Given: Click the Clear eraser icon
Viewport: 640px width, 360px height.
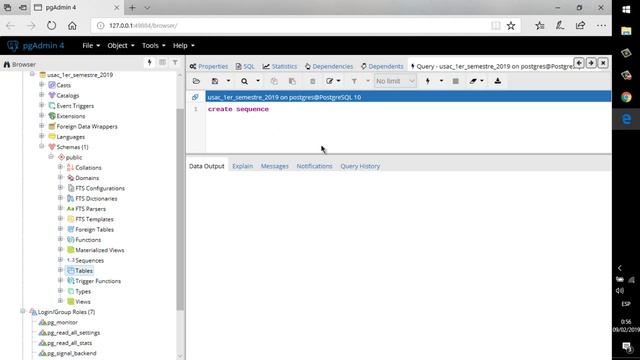Looking at the screenshot, I should click(x=473, y=81).
